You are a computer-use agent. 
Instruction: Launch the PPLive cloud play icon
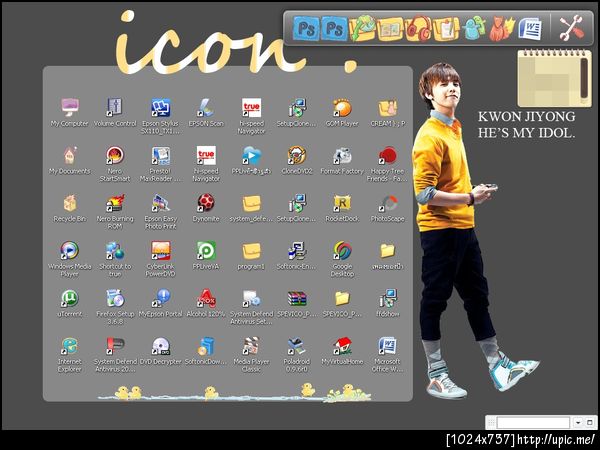(x=251, y=160)
